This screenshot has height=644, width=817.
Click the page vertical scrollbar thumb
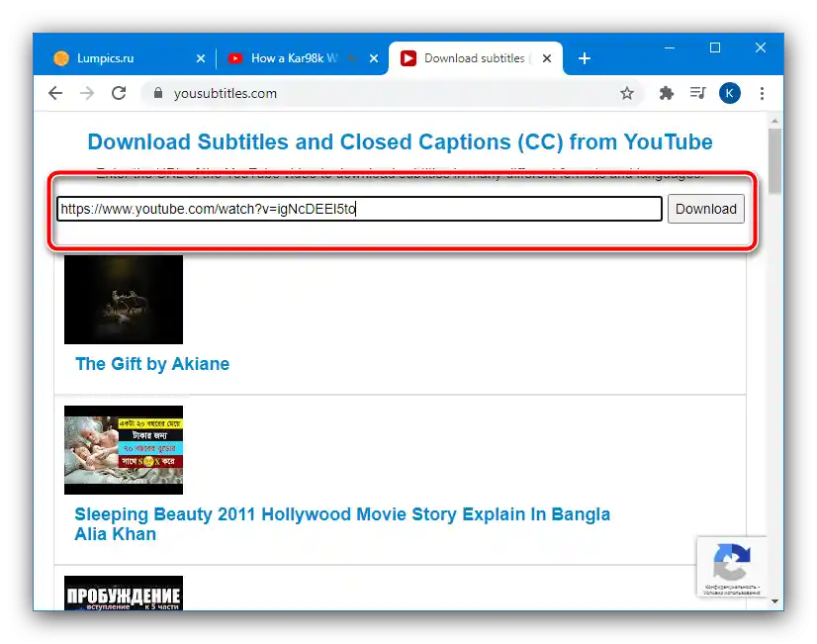tap(774, 161)
